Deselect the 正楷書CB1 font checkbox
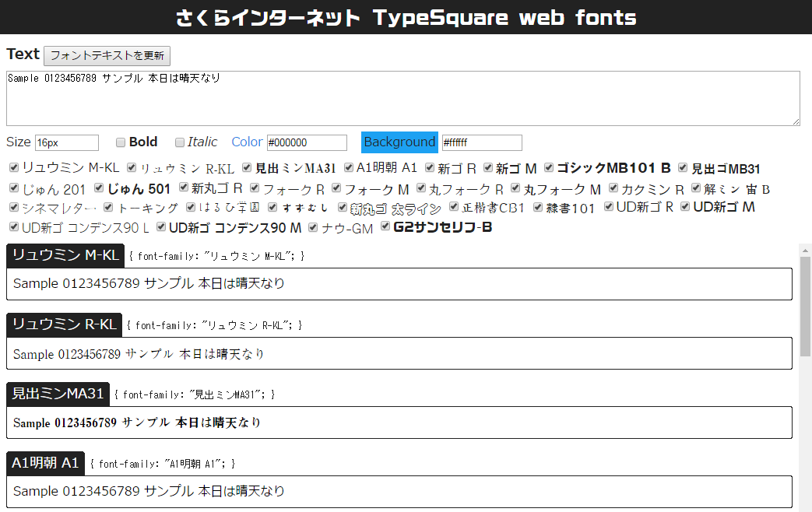 454,206
